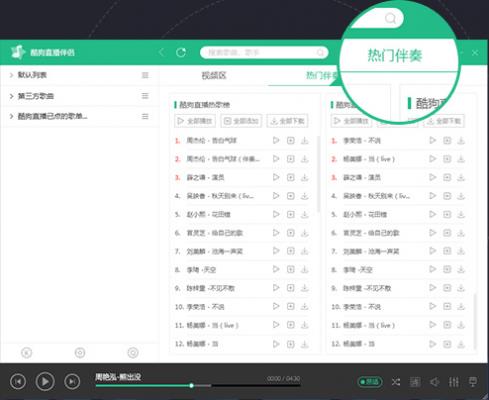489x400 pixels.
Task: Play song 1 周杰伦 - 告白气球
Action: click(276, 140)
